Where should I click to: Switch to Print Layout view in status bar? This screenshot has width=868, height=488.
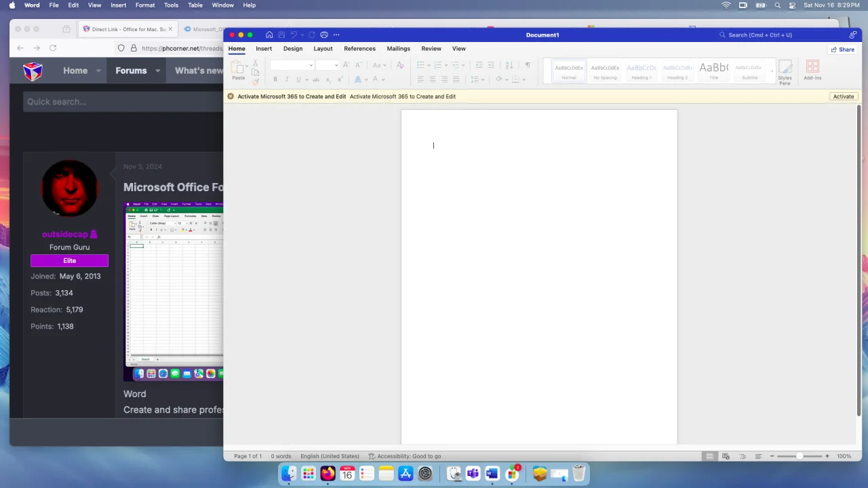(709, 456)
